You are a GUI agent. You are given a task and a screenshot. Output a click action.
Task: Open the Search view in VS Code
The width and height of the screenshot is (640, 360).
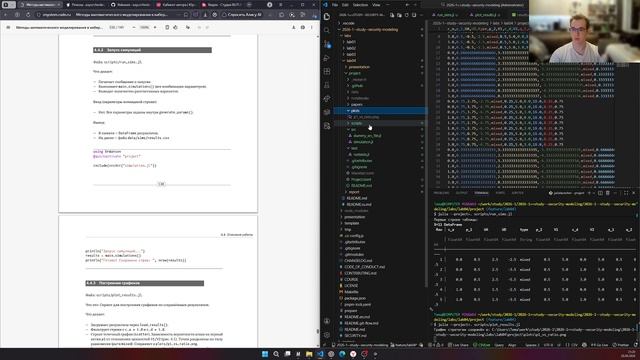(x=327, y=30)
